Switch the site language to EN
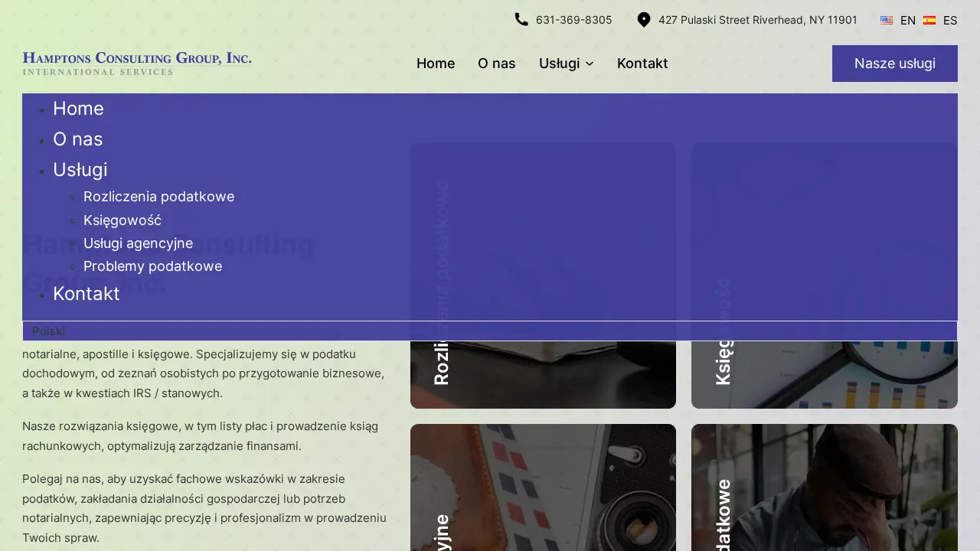Screen dimensions: 980x551 click(908, 21)
